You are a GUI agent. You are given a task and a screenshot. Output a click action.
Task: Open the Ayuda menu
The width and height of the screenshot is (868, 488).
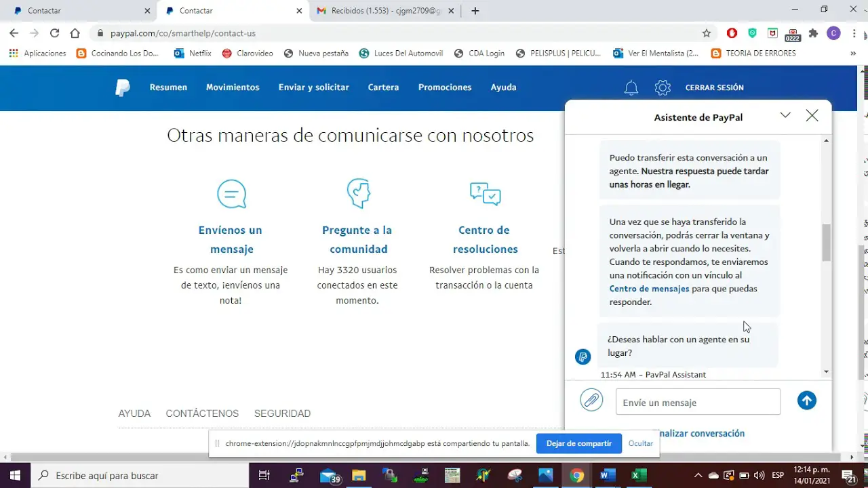[x=504, y=87]
